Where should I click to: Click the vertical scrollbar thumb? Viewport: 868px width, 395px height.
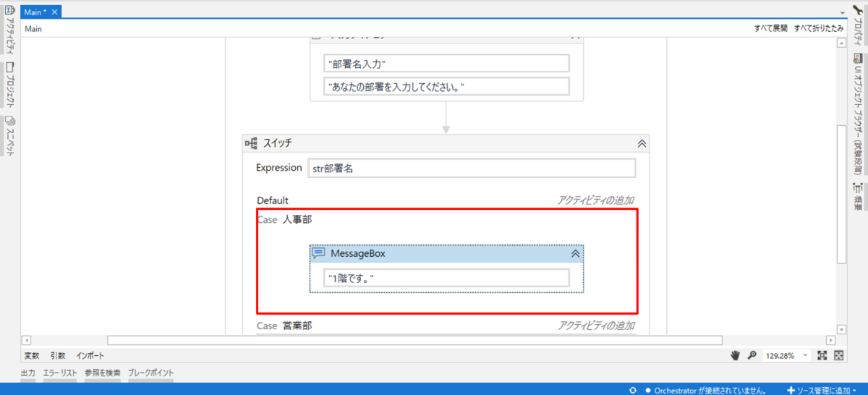click(x=841, y=195)
